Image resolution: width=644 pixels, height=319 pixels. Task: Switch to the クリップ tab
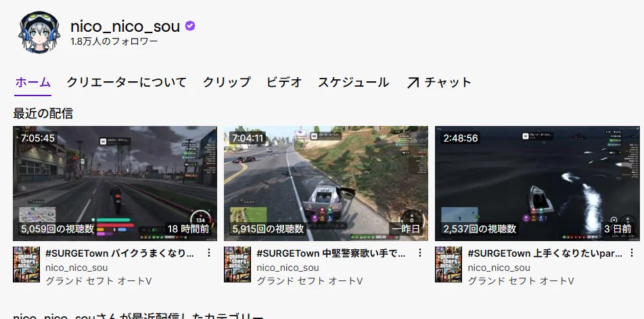click(227, 82)
